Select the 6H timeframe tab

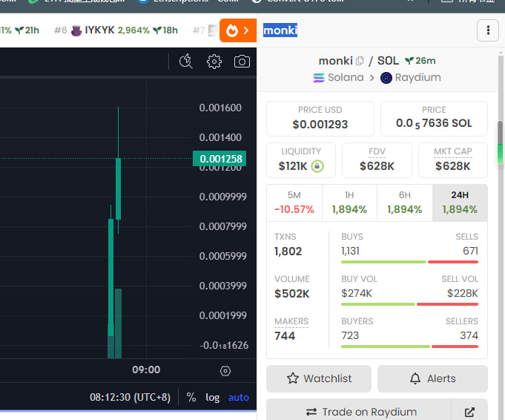(x=404, y=203)
